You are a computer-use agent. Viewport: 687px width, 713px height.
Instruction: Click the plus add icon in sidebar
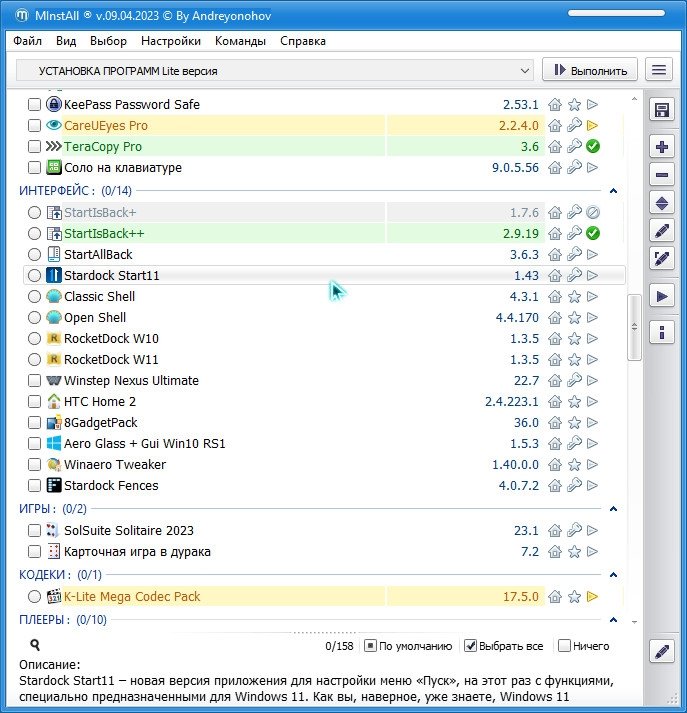662,147
